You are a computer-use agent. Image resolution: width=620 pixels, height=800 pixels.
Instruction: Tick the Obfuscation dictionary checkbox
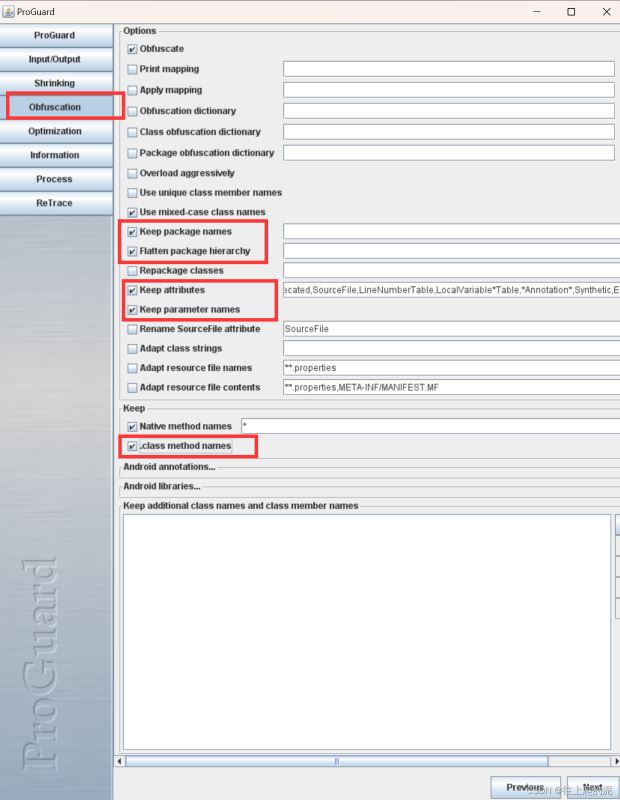[132, 111]
